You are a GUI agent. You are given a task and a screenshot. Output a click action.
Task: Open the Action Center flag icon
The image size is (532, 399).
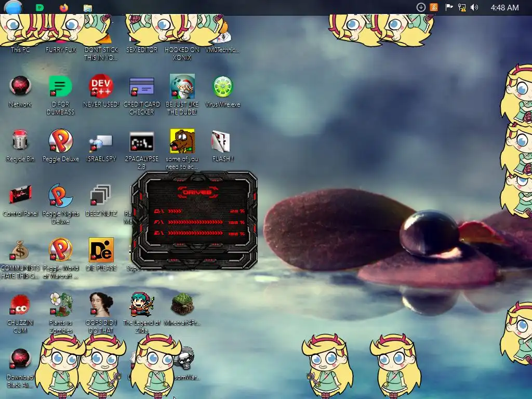[449, 7]
